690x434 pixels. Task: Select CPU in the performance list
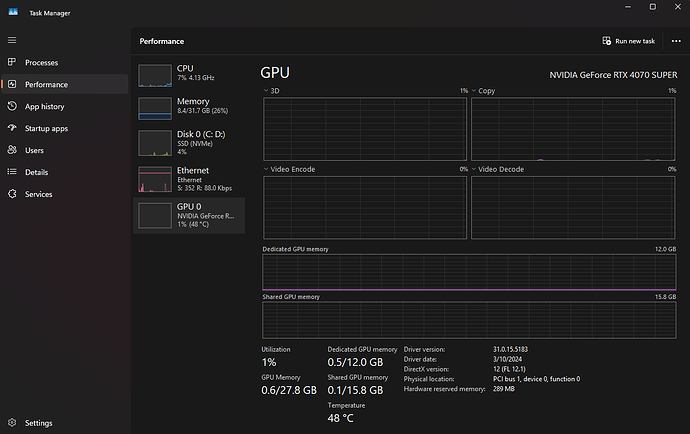pyautogui.click(x=189, y=73)
